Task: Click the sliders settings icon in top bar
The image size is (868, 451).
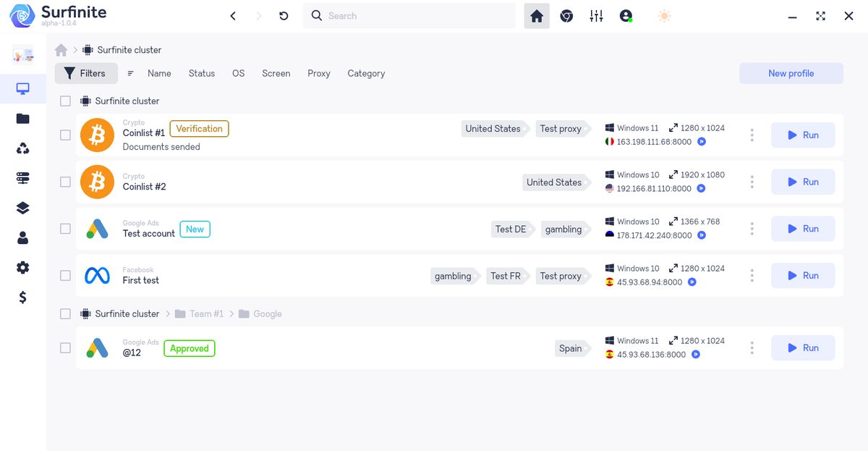Action: [x=596, y=15]
